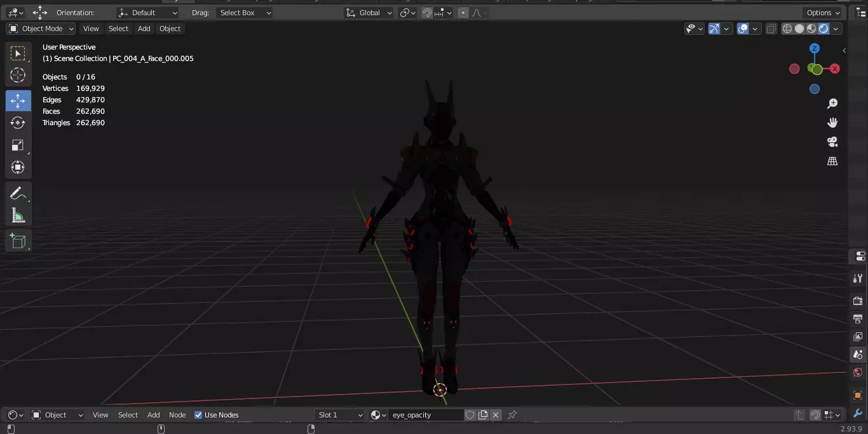
Task: Open the Object Mode dropdown
Action: tap(41, 29)
